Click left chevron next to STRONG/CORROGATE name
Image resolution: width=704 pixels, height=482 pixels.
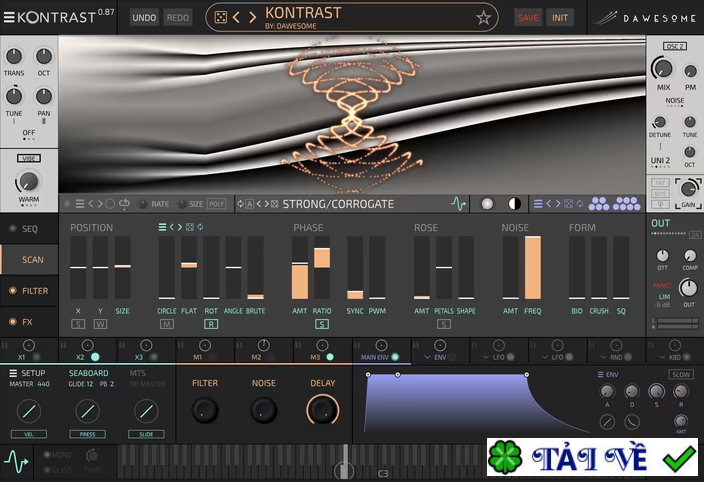coord(259,204)
